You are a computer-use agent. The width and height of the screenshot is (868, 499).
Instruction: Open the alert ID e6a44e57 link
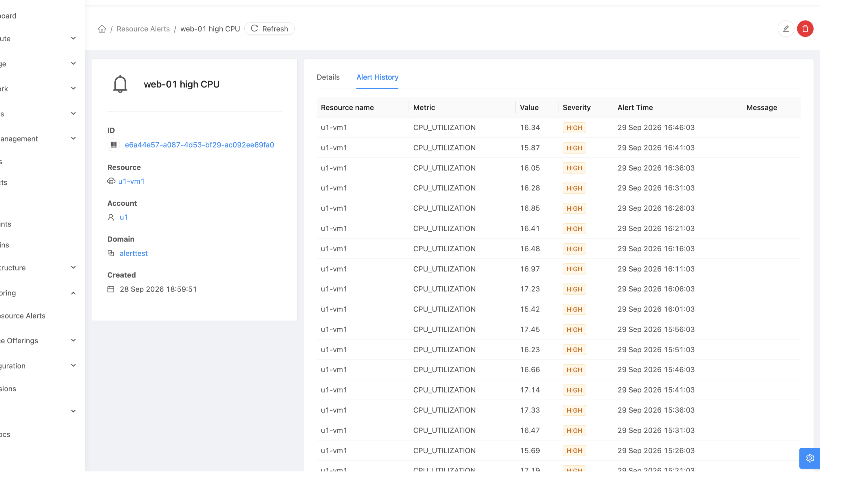point(199,145)
